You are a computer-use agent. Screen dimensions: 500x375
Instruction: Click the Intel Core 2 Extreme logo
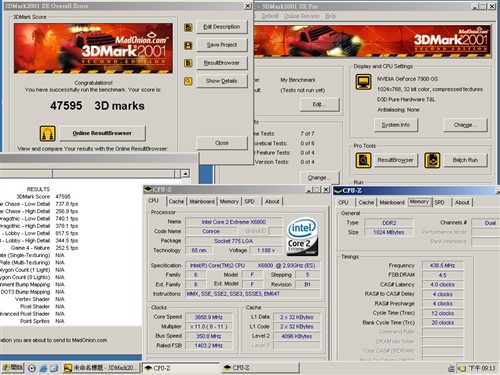coord(302,237)
